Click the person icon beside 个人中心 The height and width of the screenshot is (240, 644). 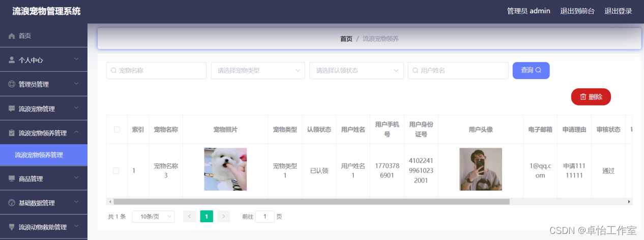(12, 60)
